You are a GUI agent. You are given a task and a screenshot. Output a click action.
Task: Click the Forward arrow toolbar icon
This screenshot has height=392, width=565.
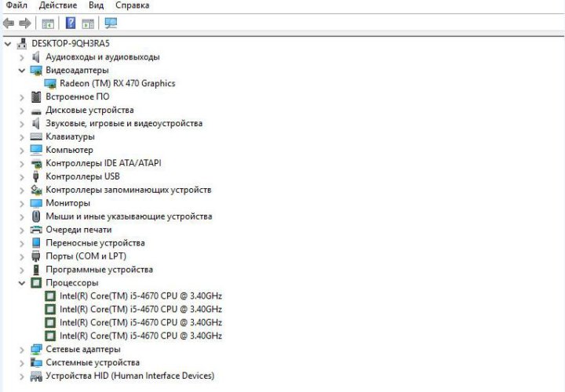[x=25, y=24]
